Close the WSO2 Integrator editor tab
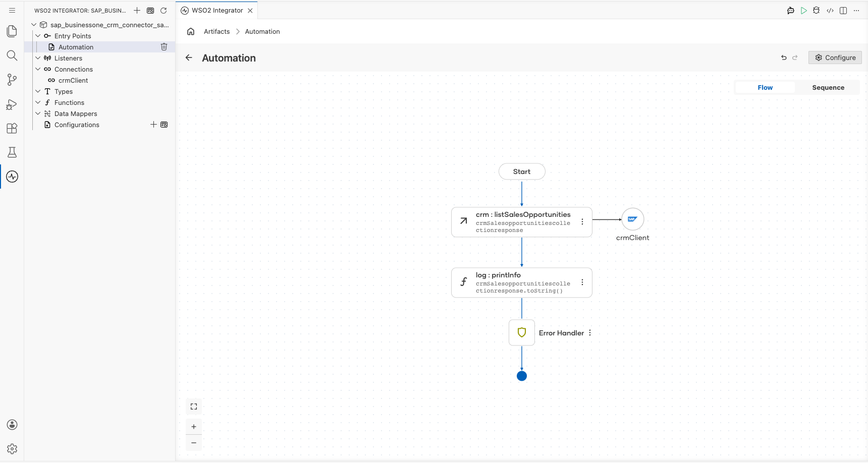The image size is (868, 463). click(250, 10)
